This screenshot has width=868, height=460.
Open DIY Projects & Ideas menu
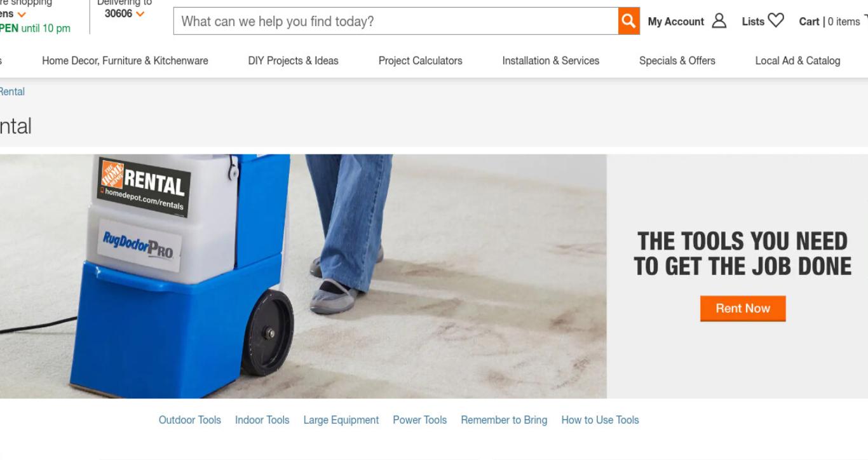point(293,61)
